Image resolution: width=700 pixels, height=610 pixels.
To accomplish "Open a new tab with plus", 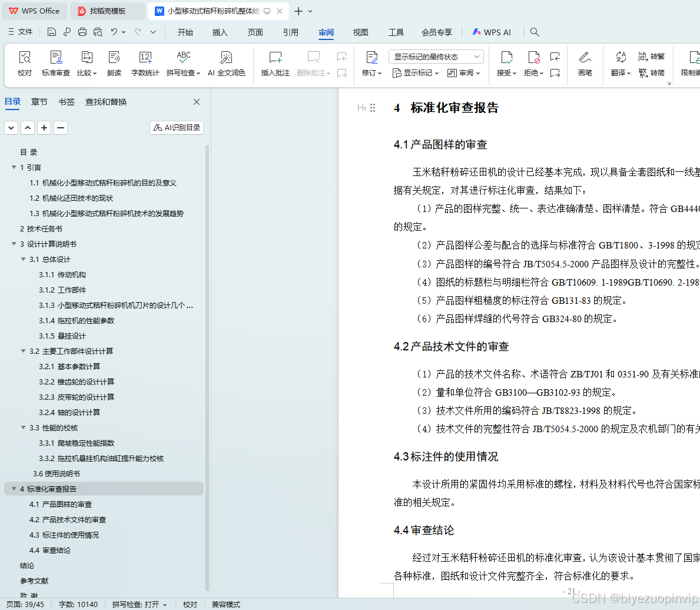I will click(298, 11).
